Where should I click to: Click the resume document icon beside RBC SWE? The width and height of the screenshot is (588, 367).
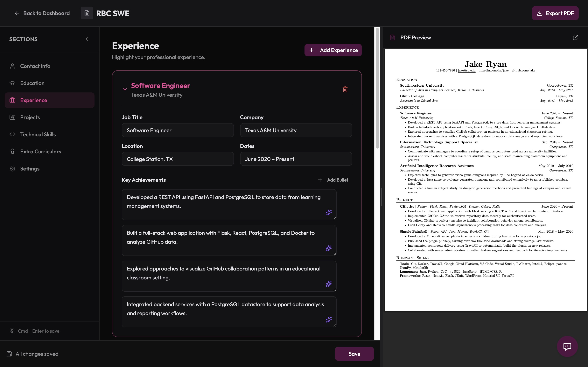point(87,13)
